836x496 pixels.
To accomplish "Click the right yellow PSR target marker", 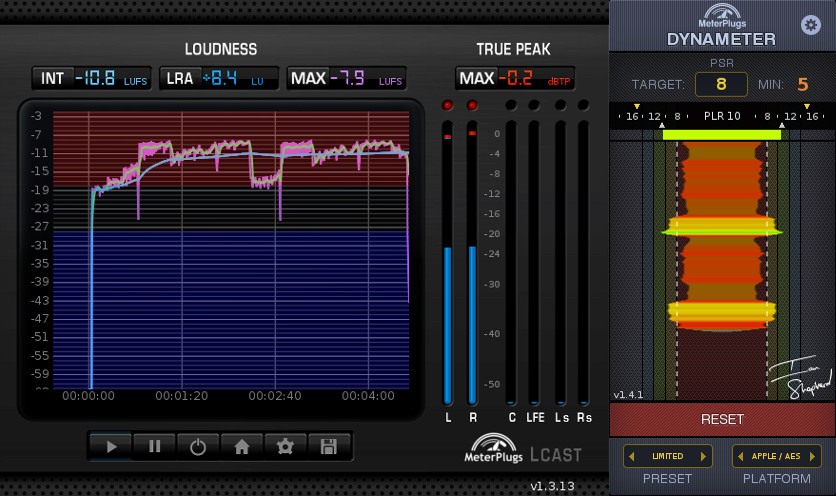I will 807,107.
